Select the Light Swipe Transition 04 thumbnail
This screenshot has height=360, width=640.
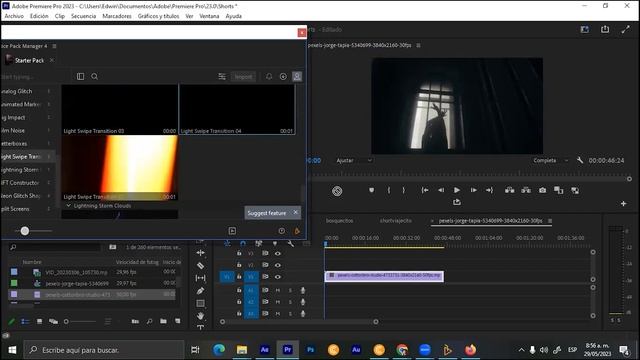237,109
